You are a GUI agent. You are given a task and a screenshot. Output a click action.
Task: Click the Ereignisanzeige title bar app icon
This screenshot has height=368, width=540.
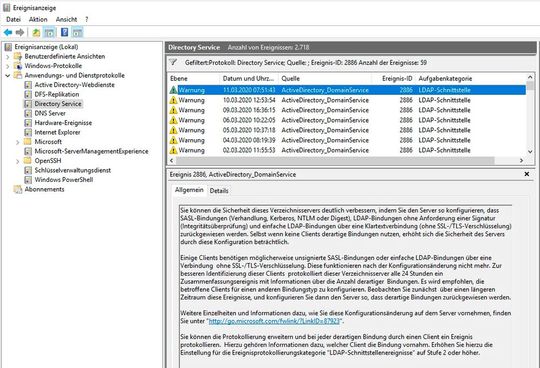coord(7,7)
